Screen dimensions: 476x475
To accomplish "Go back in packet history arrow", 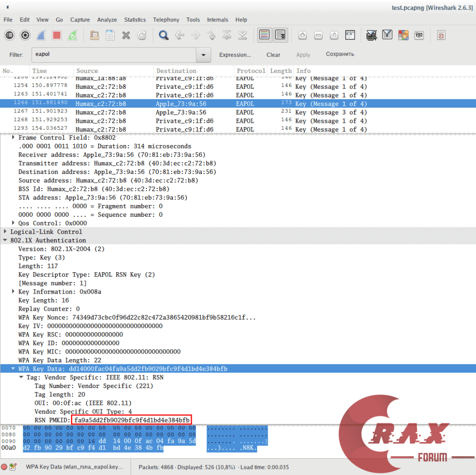I will pyautogui.click(x=179, y=35).
